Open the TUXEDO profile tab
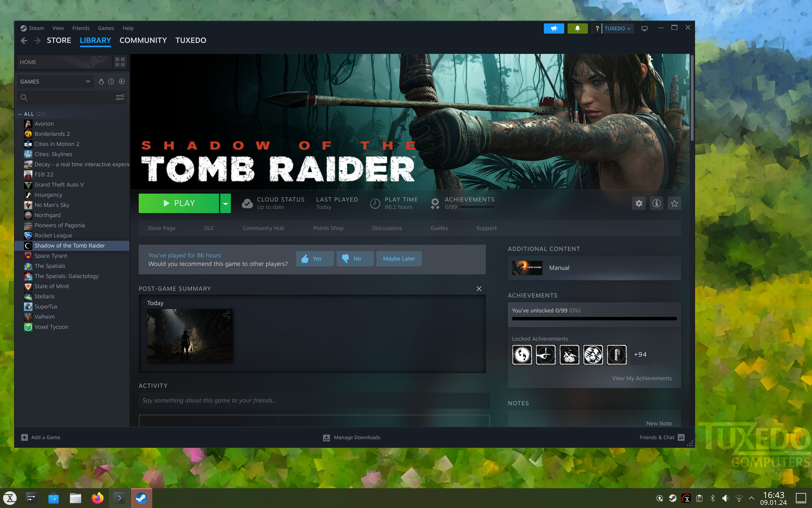This screenshot has height=508, width=812. coord(191,40)
